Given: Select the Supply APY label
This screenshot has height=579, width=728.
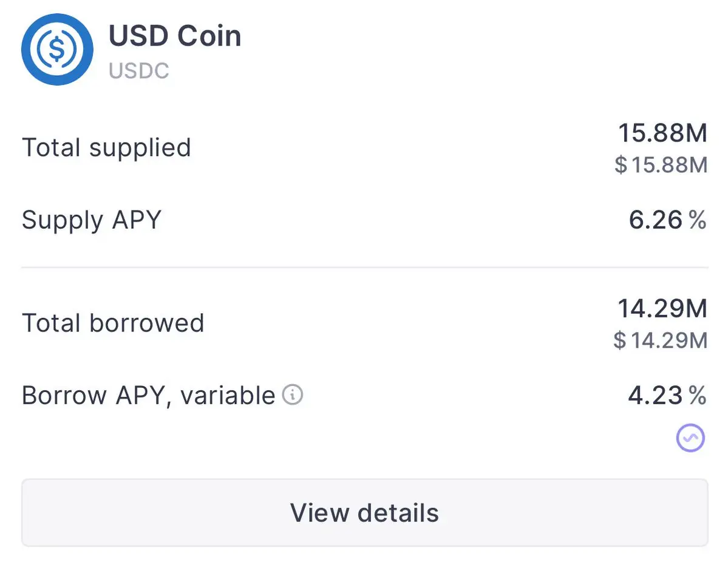Looking at the screenshot, I should (x=92, y=220).
